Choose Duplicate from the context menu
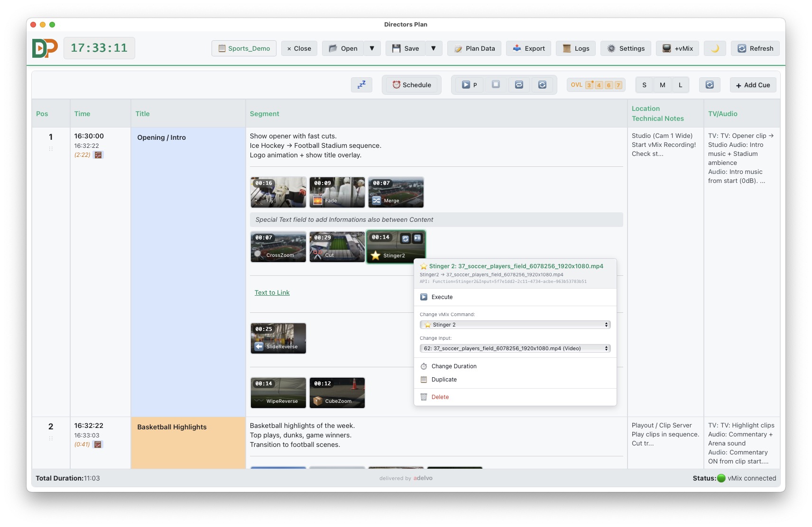Viewport: 812px width, 527px height. click(x=443, y=379)
